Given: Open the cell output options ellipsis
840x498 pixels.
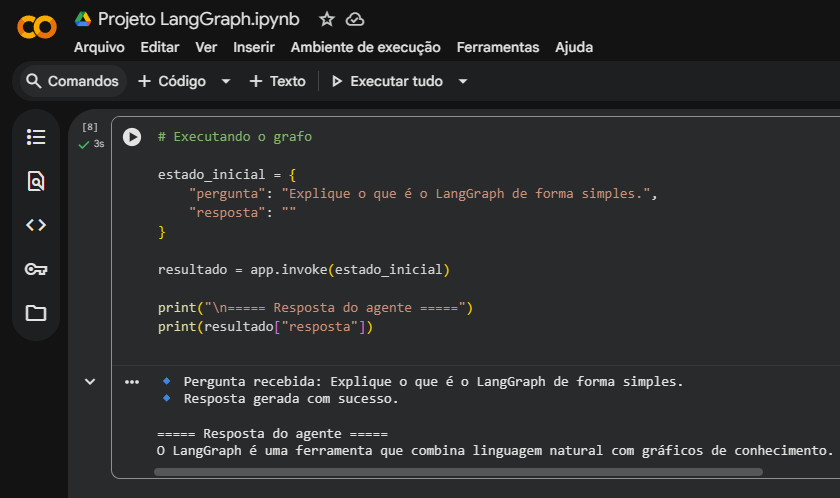Looking at the screenshot, I should tap(132, 382).
